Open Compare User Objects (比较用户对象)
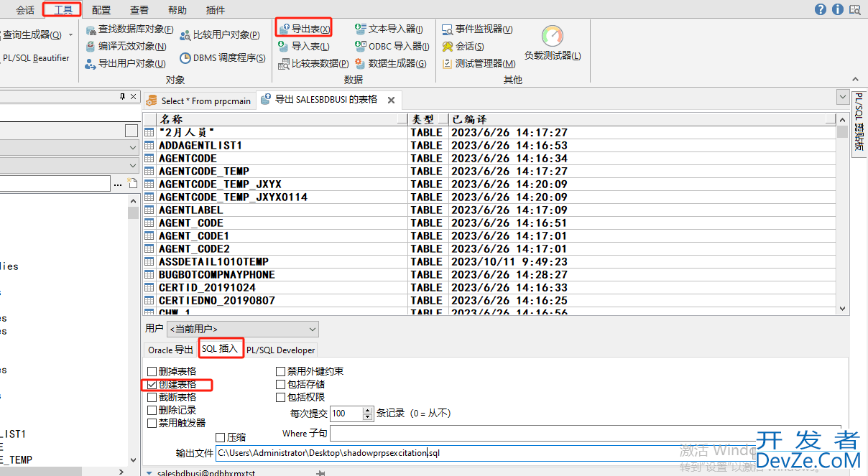 [219, 34]
